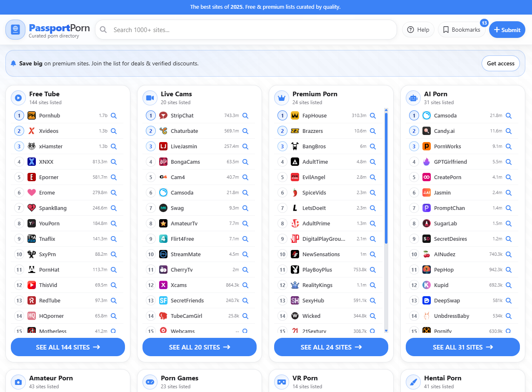Focus the Search 1000+ sites field
Screen dimensions: 532x392
click(250, 30)
